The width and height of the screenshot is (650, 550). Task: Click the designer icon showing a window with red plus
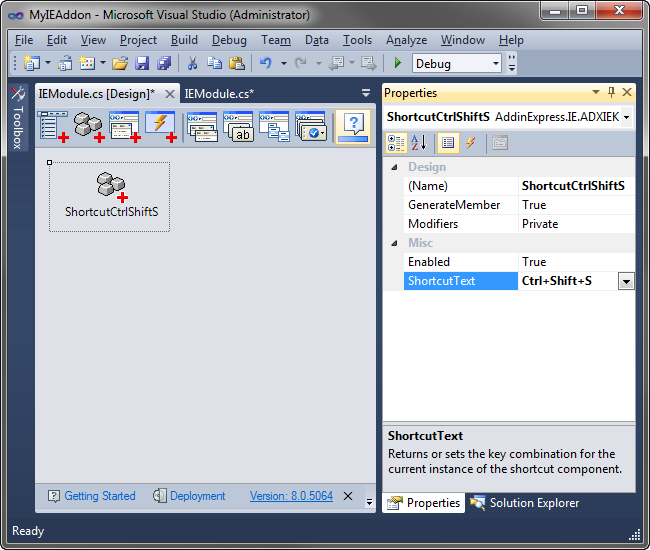click(x=125, y=127)
